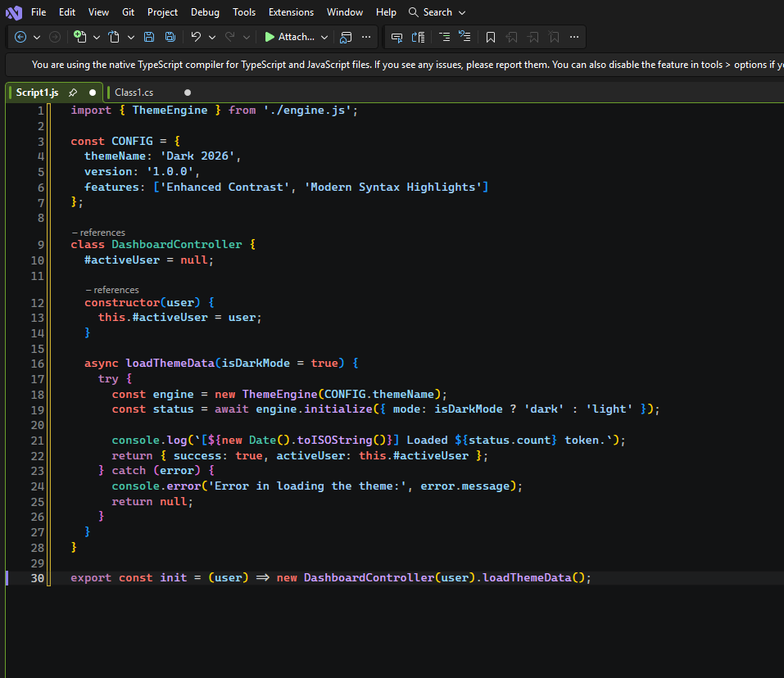The width and height of the screenshot is (784, 678).
Task: Click 'toISOString' on line 21
Action: point(334,441)
